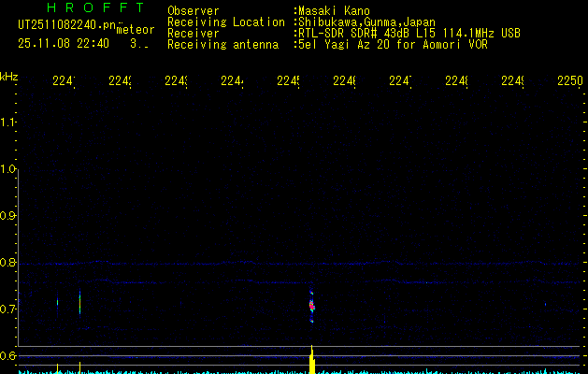Click the 1.1 kHz frequency tick
588x374 pixels.
[x=9, y=122]
